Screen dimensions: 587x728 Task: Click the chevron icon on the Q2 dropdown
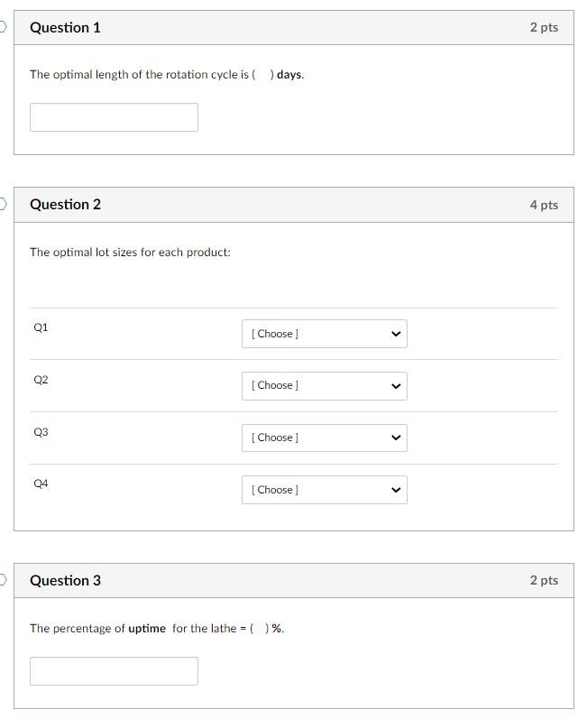(395, 385)
